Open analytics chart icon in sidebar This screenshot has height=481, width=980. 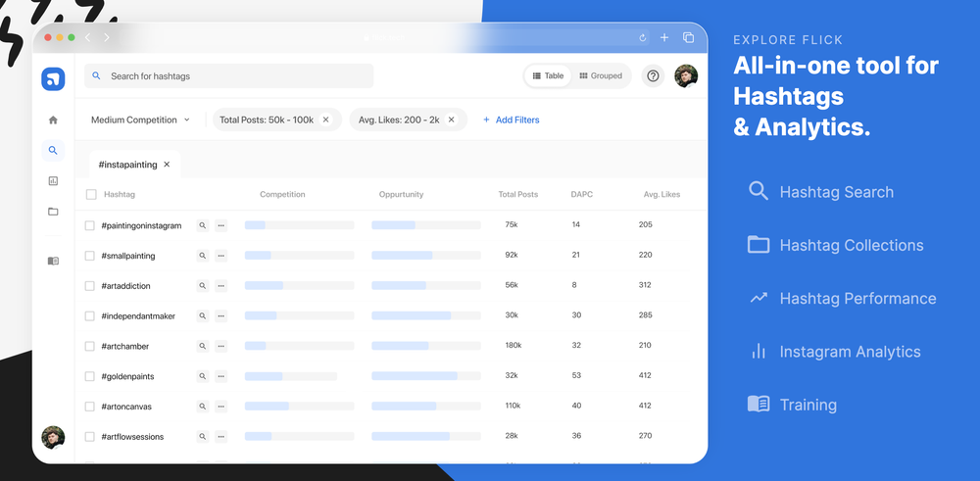(x=53, y=180)
